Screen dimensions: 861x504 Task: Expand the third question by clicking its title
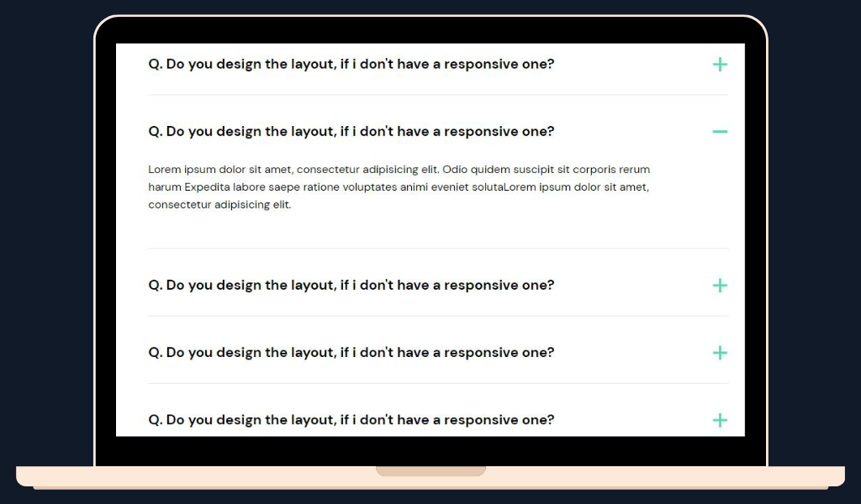point(351,285)
